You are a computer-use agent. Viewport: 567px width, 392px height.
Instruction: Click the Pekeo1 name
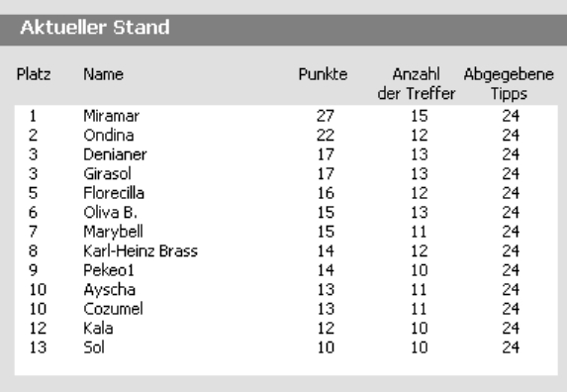coord(109,270)
